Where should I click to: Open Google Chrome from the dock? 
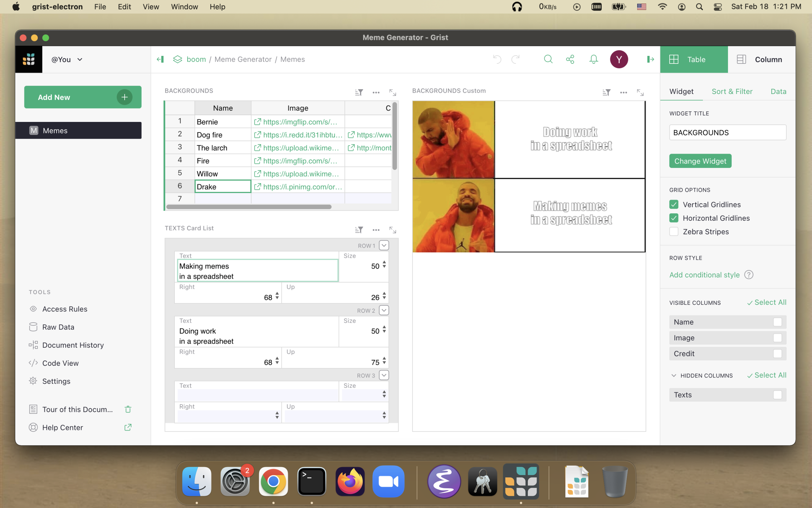coord(273,481)
